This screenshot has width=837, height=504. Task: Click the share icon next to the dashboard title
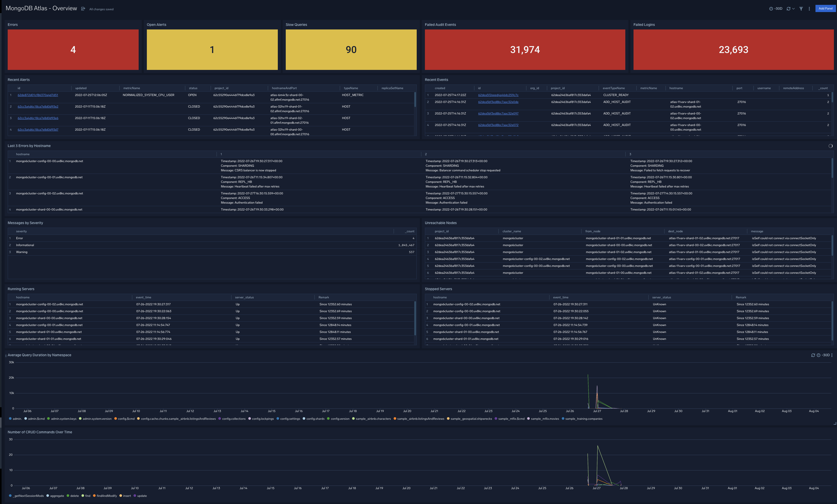click(83, 8)
